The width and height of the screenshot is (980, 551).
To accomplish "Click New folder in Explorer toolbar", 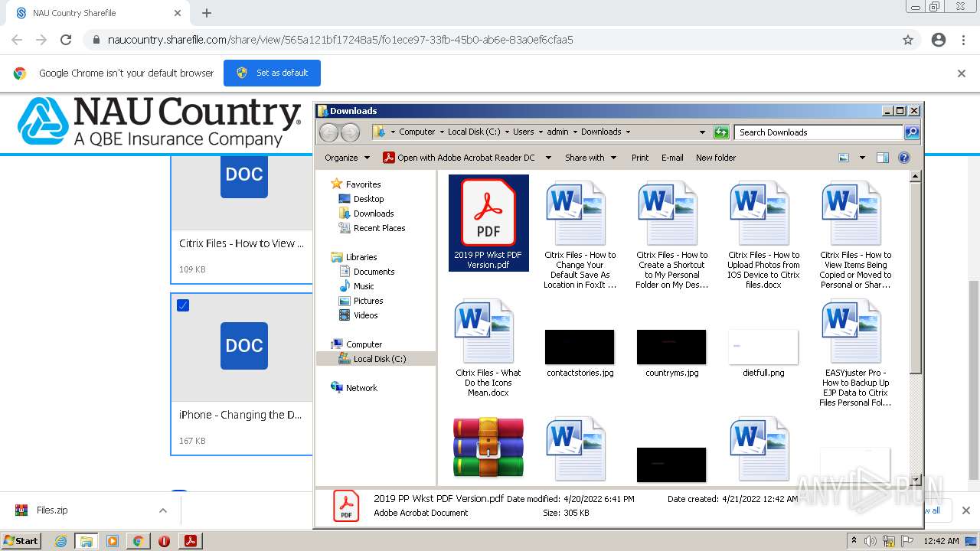I will (x=716, y=158).
